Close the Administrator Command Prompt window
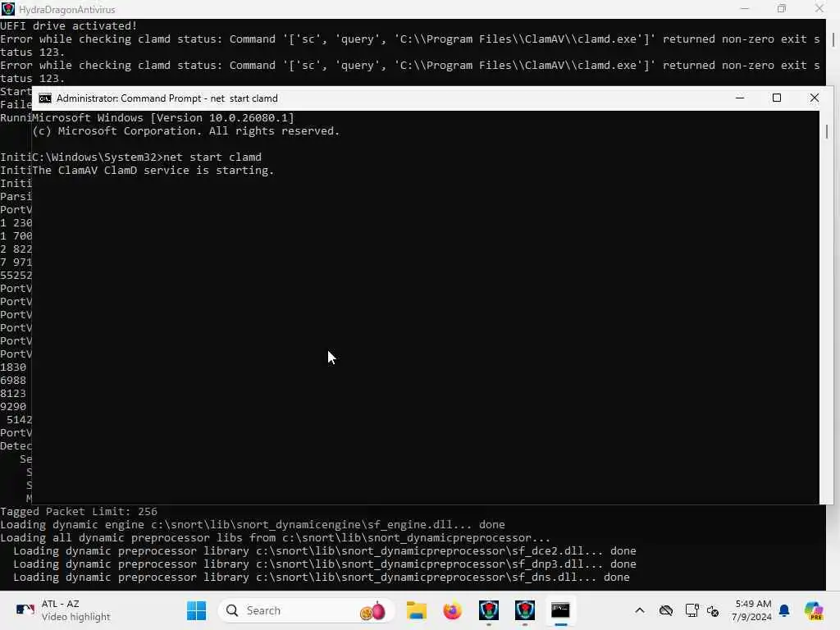840x630 pixels. pos(815,98)
